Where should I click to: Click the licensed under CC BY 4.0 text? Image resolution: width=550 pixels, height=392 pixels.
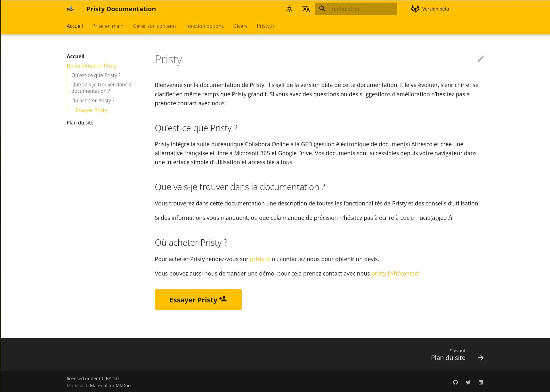point(93,379)
